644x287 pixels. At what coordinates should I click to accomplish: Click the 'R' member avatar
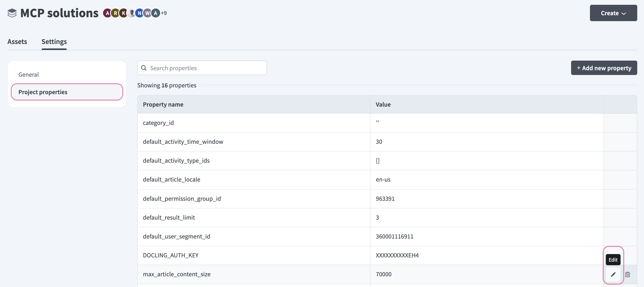click(115, 13)
